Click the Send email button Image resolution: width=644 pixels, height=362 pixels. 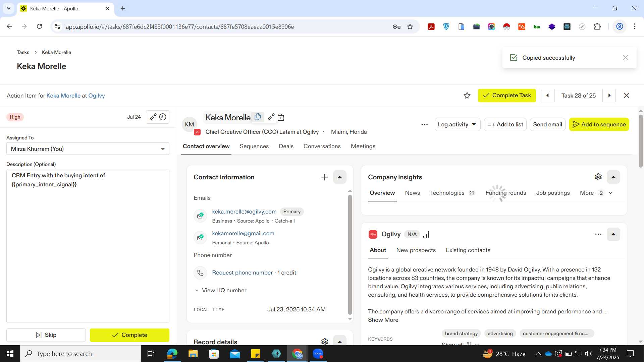tap(547, 124)
